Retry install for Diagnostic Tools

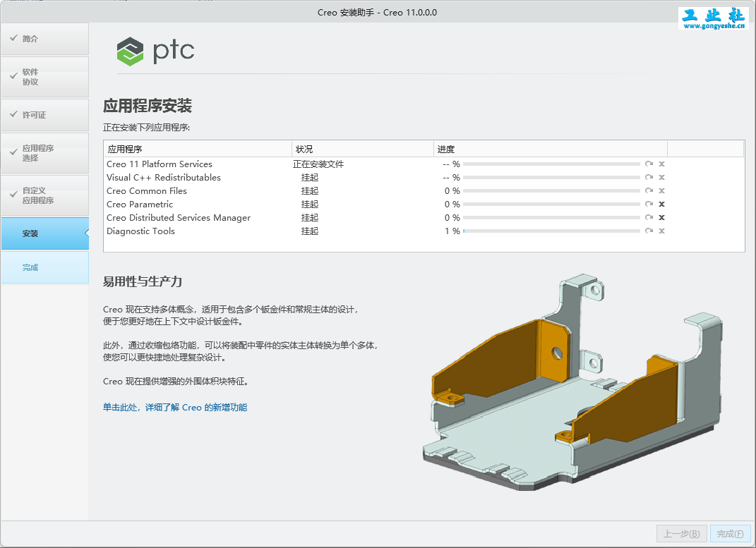tap(649, 231)
